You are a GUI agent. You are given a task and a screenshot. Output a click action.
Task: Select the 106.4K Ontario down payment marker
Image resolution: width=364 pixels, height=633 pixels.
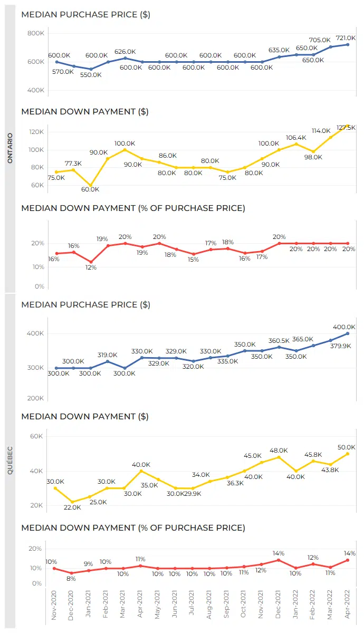coord(296,144)
